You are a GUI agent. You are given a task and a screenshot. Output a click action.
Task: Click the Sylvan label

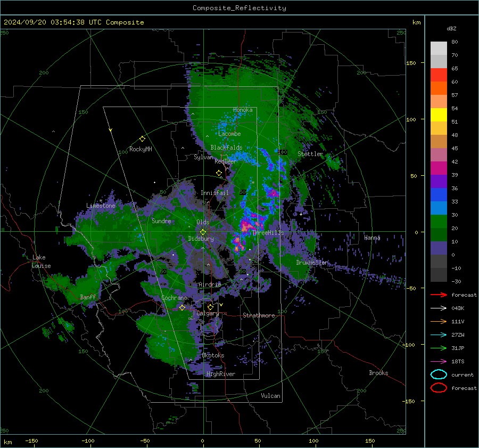tap(203, 157)
